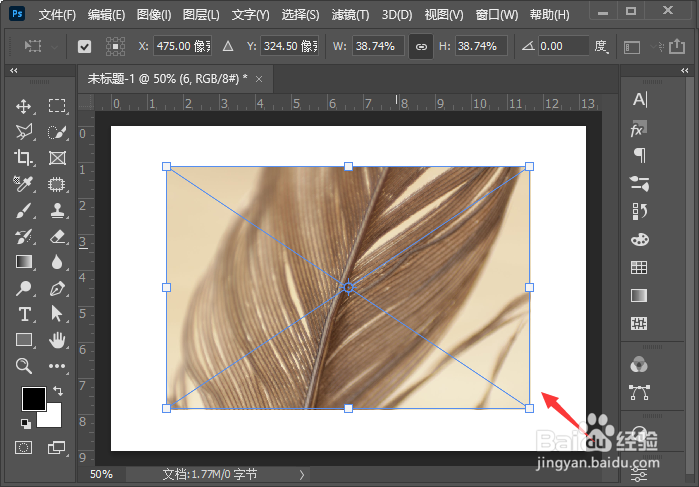Open the 图层(L) menu
The height and width of the screenshot is (487, 699).
pyautogui.click(x=201, y=15)
